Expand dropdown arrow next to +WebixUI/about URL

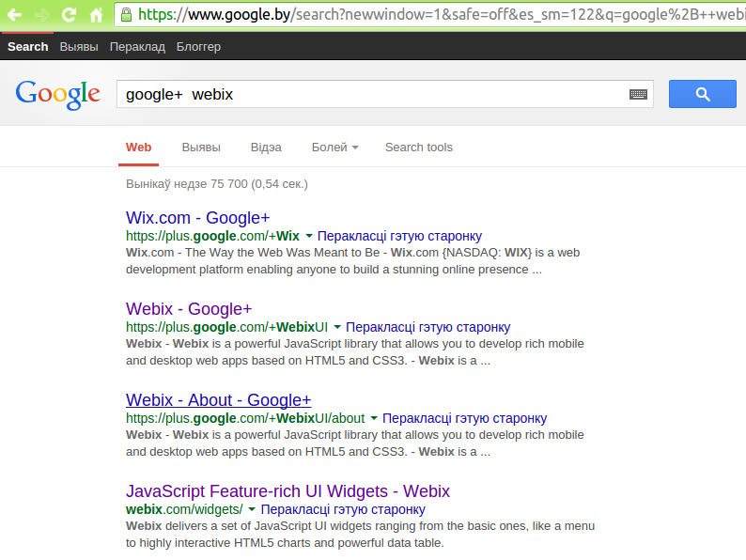374,418
